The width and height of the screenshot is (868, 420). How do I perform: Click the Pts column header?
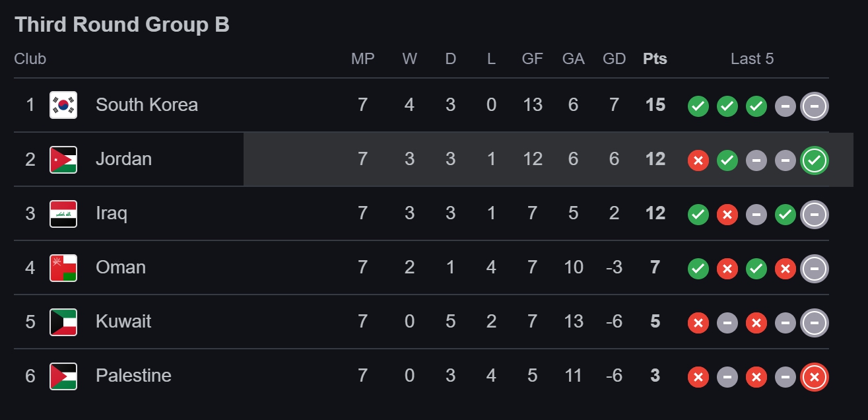655,59
